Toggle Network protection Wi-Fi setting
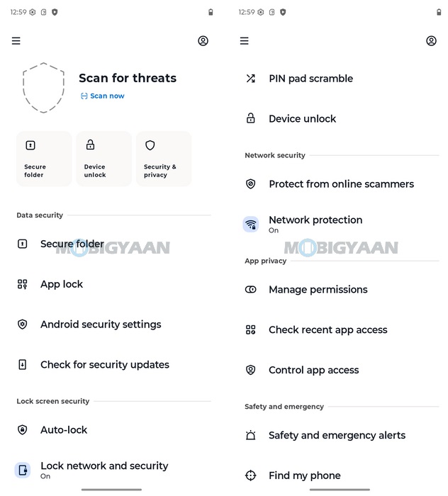The image size is (448, 496). click(315, 224)
